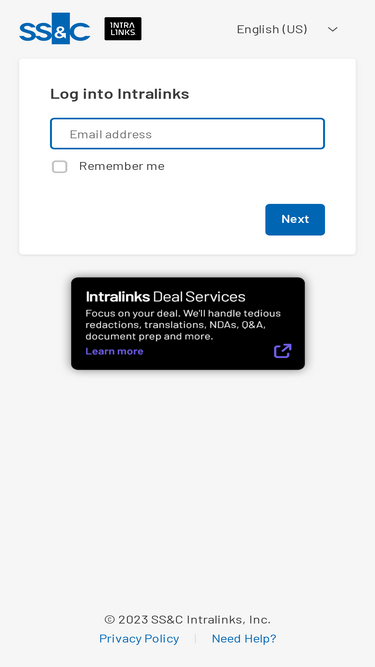Focus the Email address input field
This screenshot has width=375, height=667.
point(188,134)
